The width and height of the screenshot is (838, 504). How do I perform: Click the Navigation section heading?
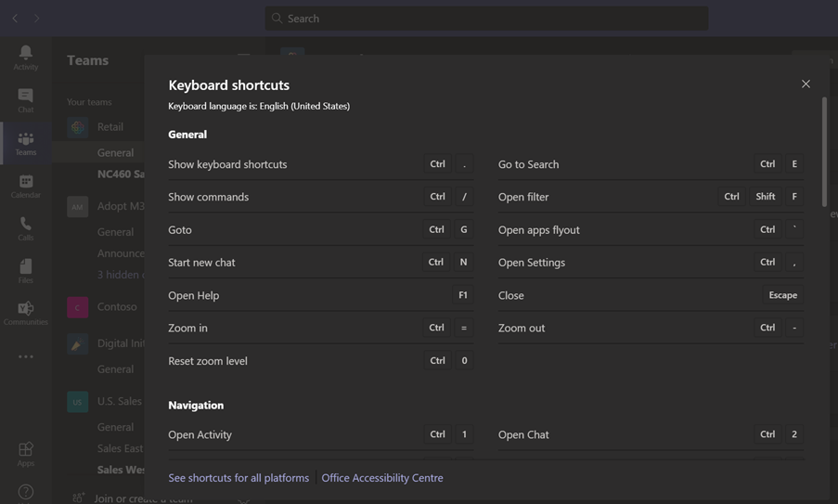coord(196,405)
